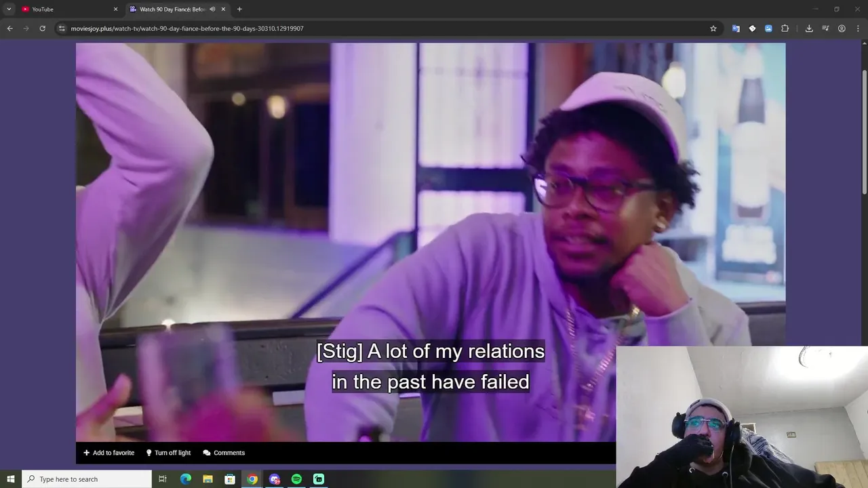The height and width of the screenshot is (488, 868).
Task: Open the Comments section
Action: [x=224, y=453]
